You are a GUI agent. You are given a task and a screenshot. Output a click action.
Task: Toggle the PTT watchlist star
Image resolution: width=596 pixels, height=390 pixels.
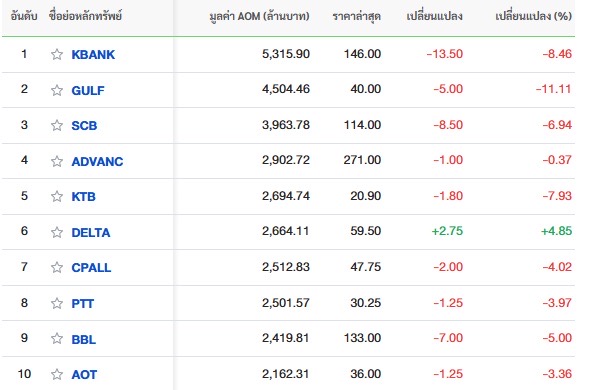pyautogui.click(x=57, y=303)
